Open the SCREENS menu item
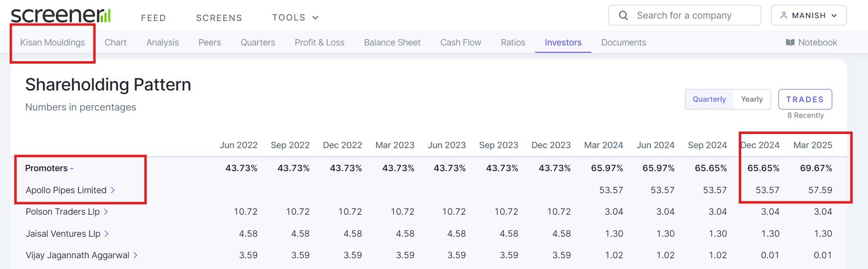This screenshot has height=269, width=868. tap(219, 18)
